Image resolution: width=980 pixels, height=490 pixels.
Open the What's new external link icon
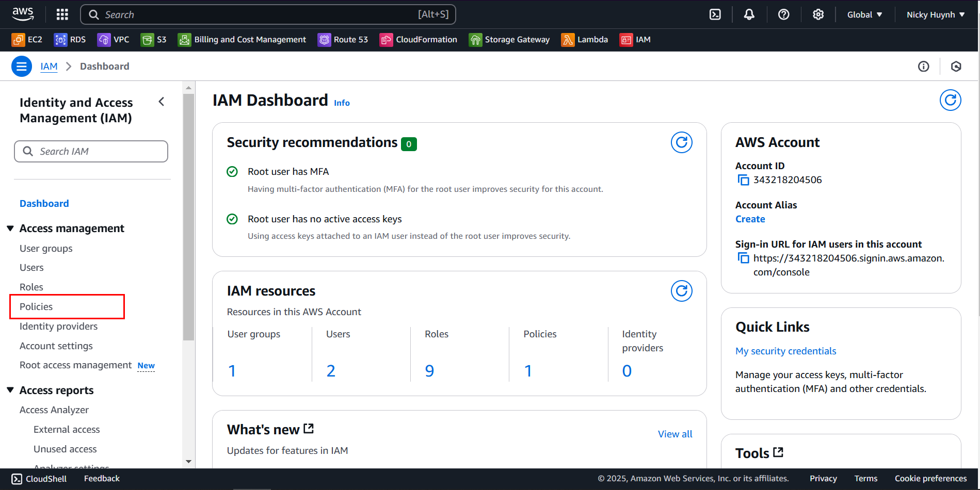309,429
